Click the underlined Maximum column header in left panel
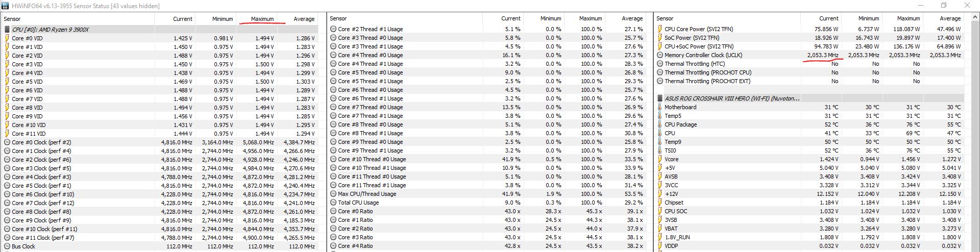 (262, 19)
